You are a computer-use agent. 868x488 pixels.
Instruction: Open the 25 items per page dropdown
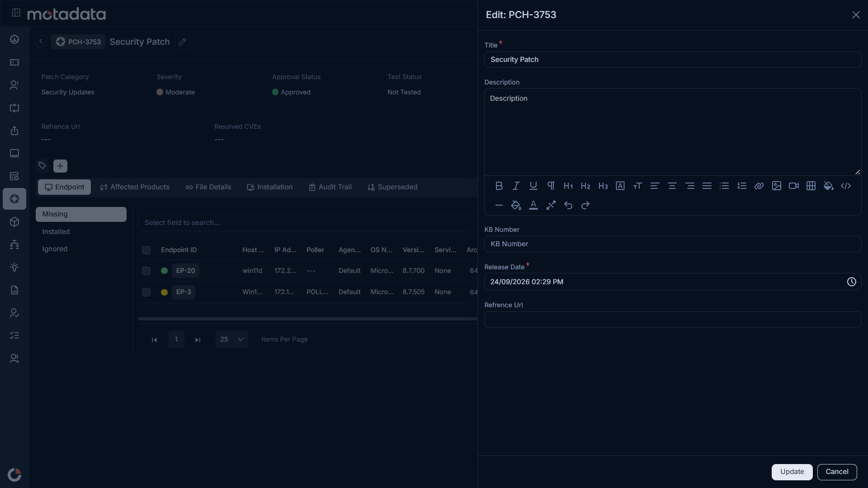(x=231, y=339)
